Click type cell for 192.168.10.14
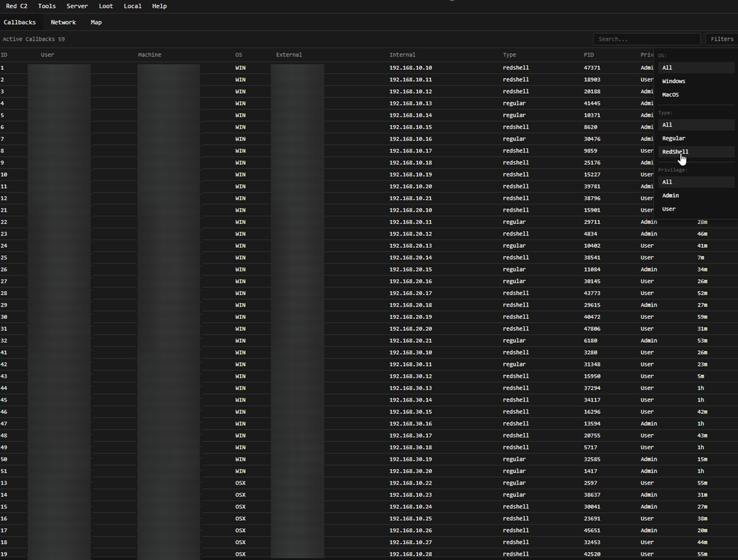The width and height of the screenshot is (738, 560). pos(514,115)
